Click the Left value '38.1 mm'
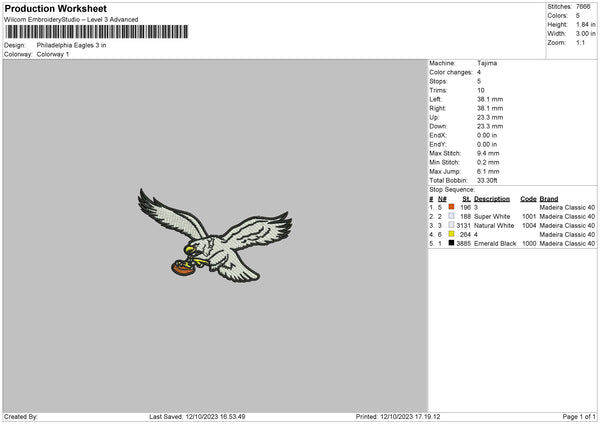The width and height of the screenshot is (600, 424). pyautogui.click(x=490, y=99)
